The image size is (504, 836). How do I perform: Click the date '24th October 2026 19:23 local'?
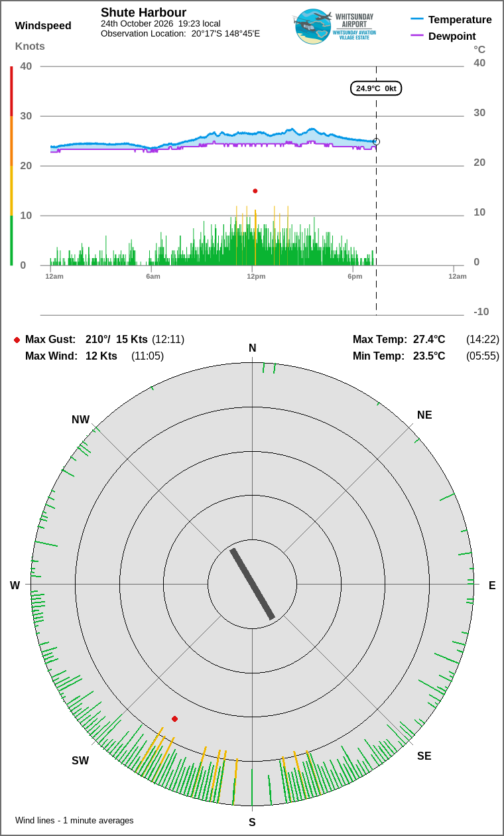pos(160,23)
